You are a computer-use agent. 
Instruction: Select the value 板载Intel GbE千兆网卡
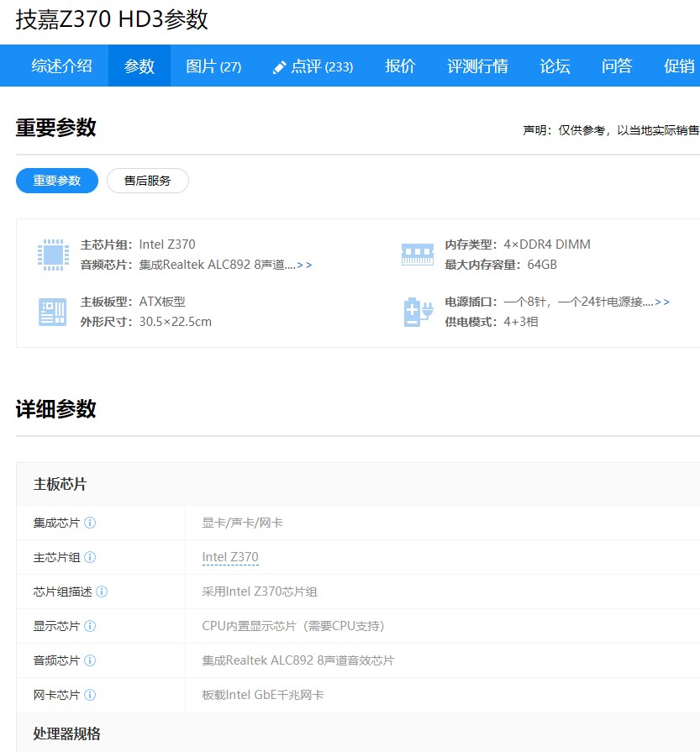[263, 695]
